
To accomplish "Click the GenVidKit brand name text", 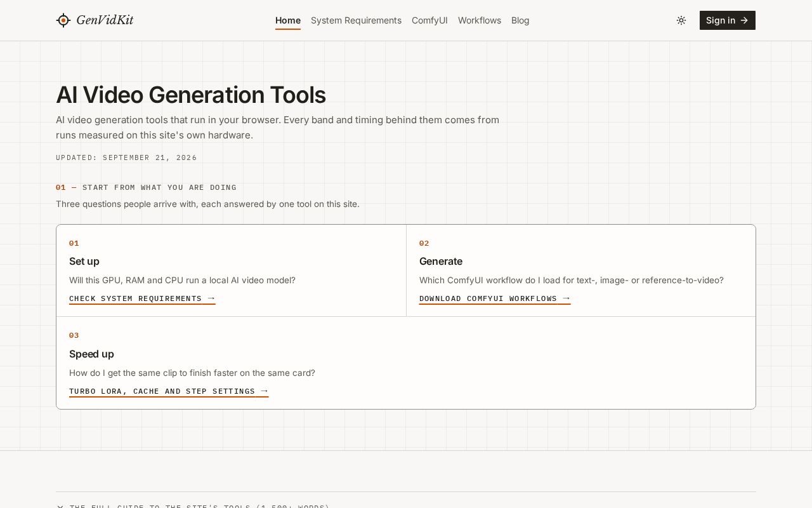I will tap(105, 20).
